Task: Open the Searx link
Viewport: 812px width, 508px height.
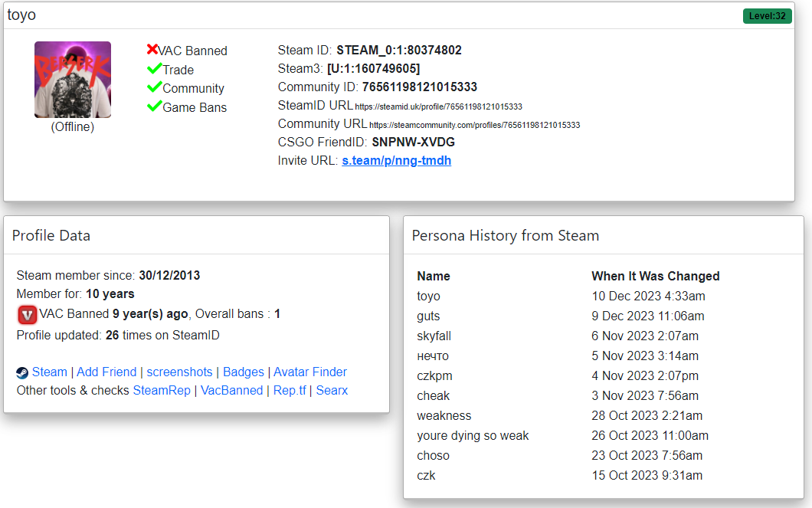Action: point(332,391)
